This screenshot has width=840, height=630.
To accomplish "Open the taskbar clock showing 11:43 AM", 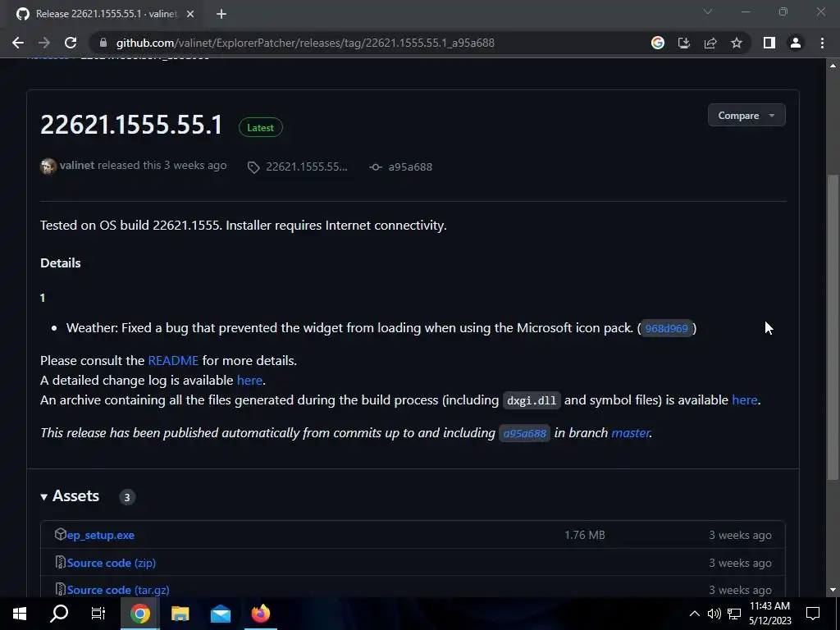I will (x=769, y=614).
